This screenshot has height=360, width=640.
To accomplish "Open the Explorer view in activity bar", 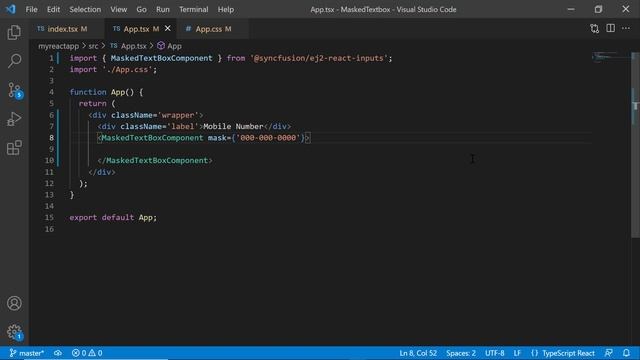I will (x=14, y=32).
